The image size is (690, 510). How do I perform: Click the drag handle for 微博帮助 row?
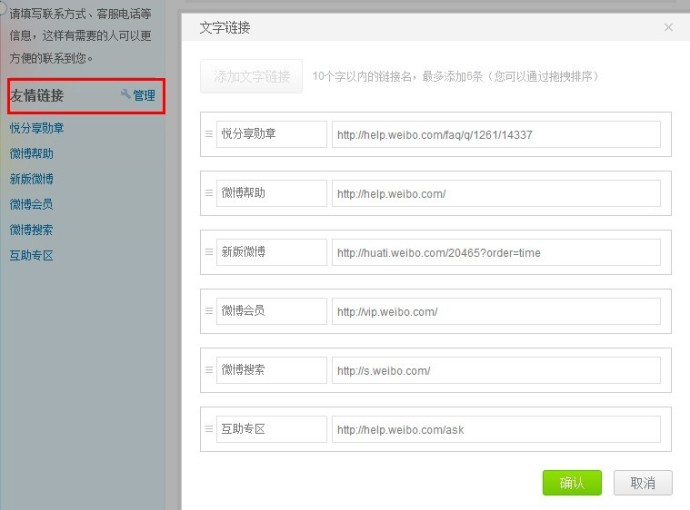[x=209, y=193]
